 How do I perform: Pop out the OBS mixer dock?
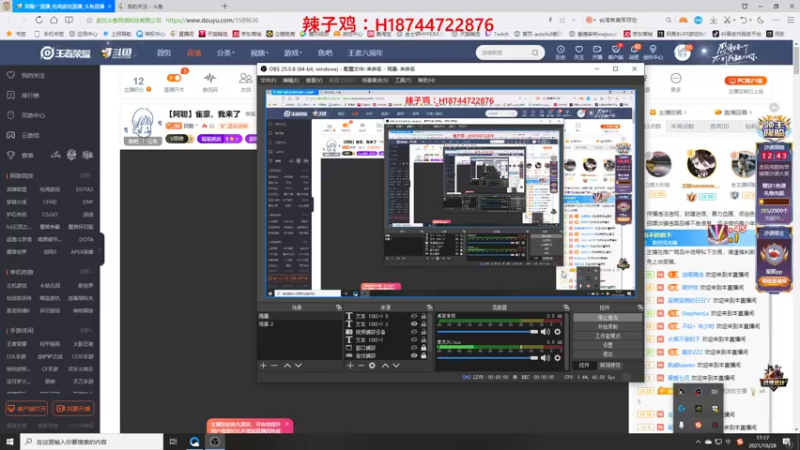point(566,307)
